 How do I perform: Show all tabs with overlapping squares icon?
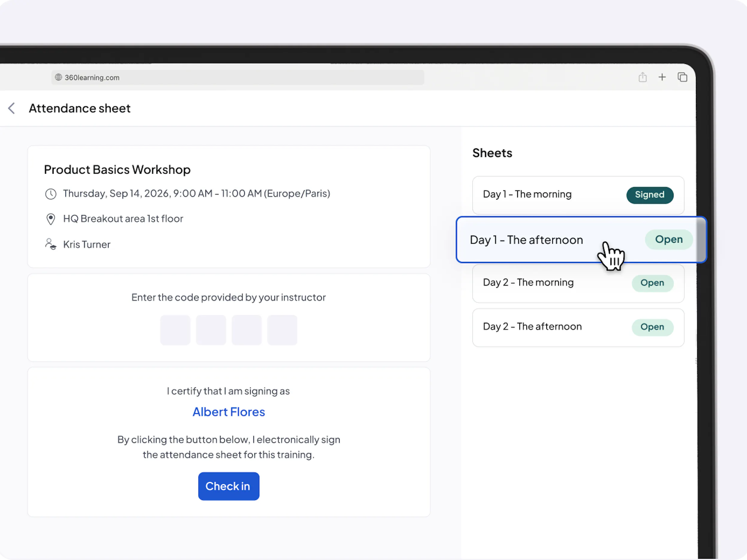click(x=682, y=77)
